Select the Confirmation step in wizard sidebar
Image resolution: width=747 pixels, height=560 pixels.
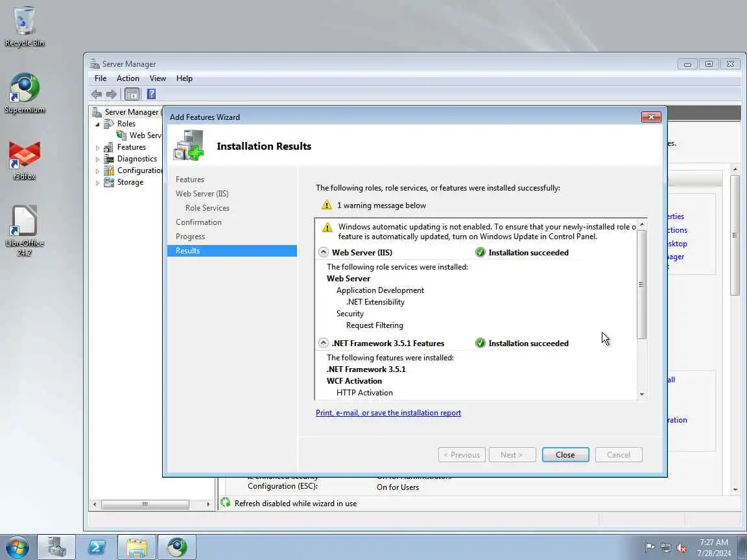tap(198, 222)
